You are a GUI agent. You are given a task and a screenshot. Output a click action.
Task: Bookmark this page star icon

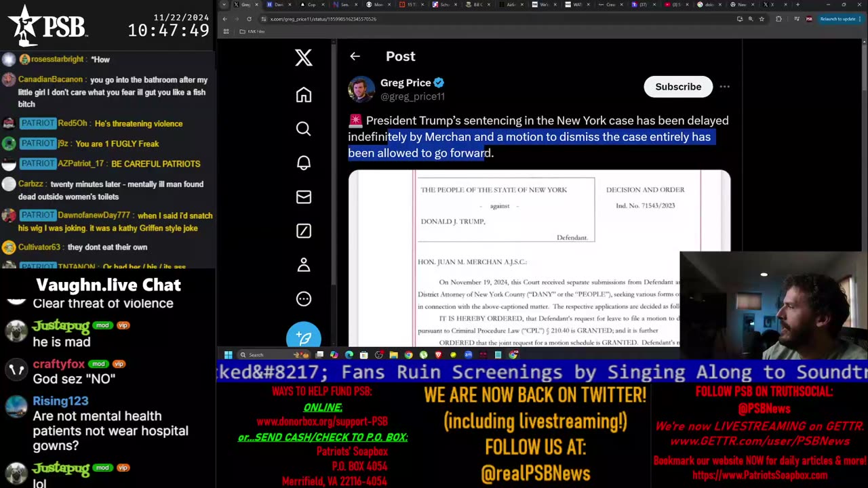click(x=762, y=19)
